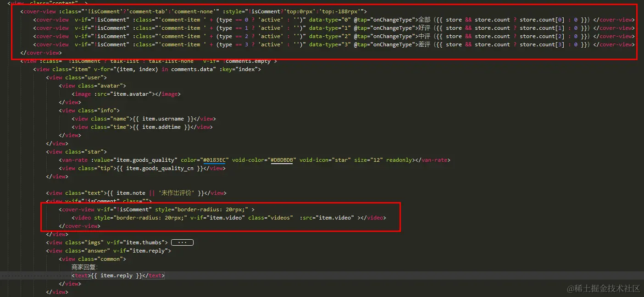
Task: Click the data-type="3" attribute
Action: click(330, 44)
